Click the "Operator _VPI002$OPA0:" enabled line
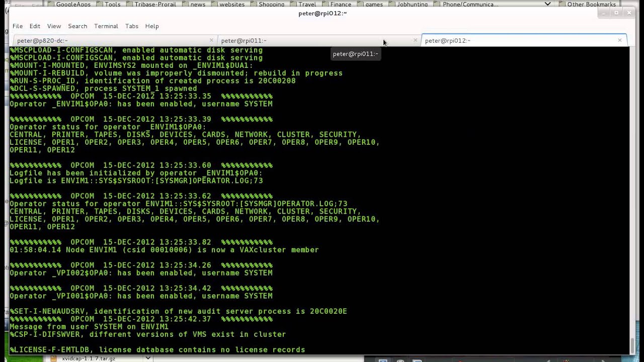The height and width of the screenshot is (362, 644). (x=141, y=273)
